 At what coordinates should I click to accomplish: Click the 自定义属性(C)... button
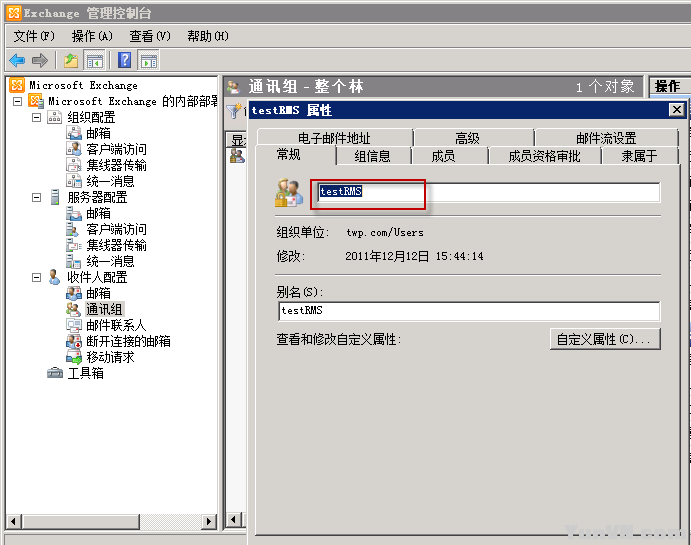(x=605, y=339)
